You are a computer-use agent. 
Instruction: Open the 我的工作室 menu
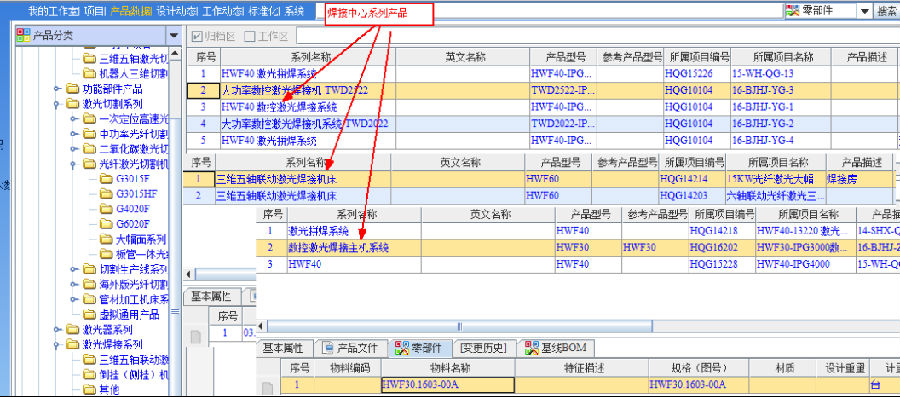tap(53, 10)
